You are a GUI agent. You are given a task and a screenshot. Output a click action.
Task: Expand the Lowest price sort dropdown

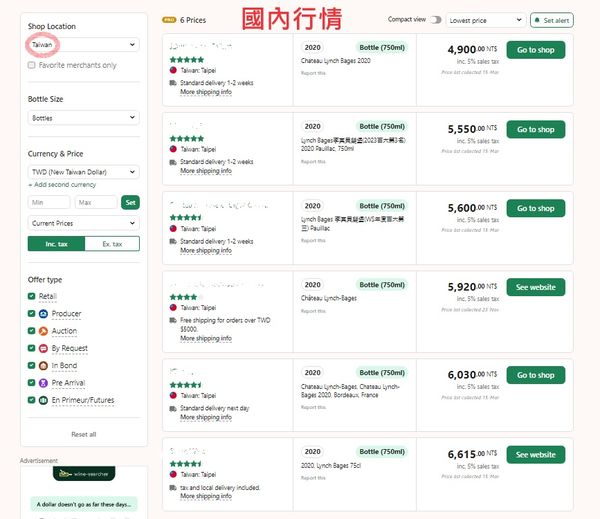pyautogui.click(x=486, y=20)
